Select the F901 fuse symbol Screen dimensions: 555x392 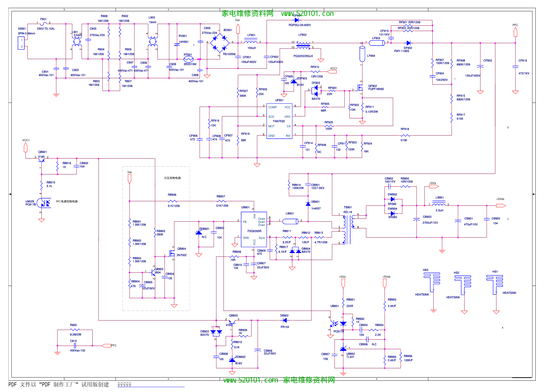[43, 24]
